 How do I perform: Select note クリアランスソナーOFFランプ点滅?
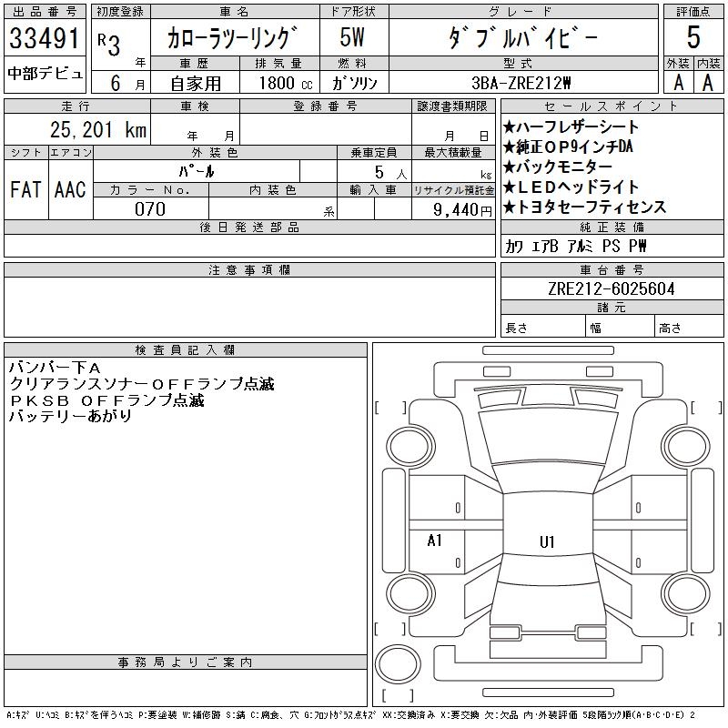coord(142,384)
